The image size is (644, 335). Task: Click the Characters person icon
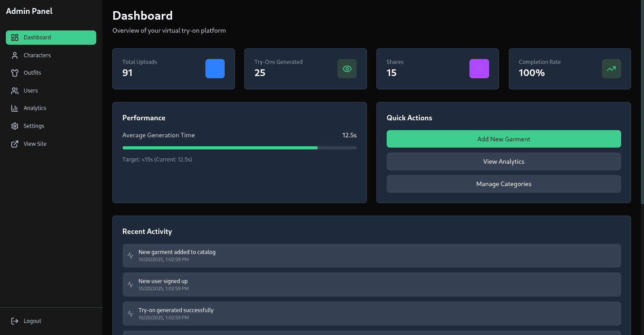click(x=15, y=55)
